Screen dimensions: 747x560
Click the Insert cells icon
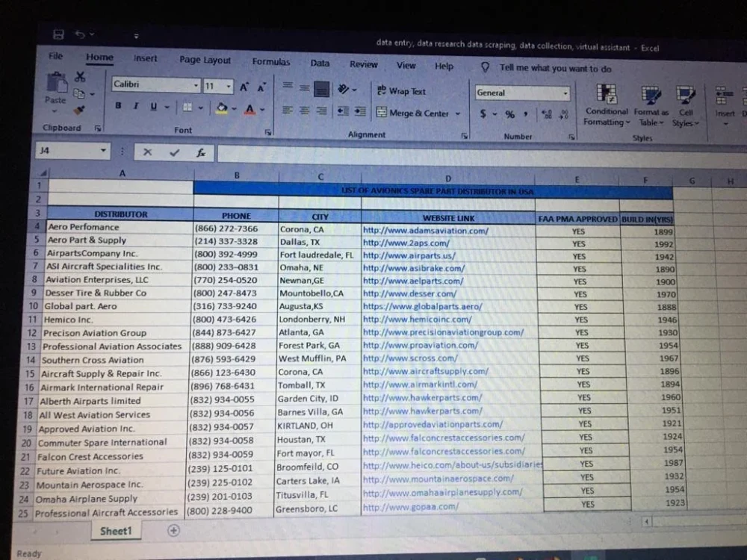pos(724,96)
